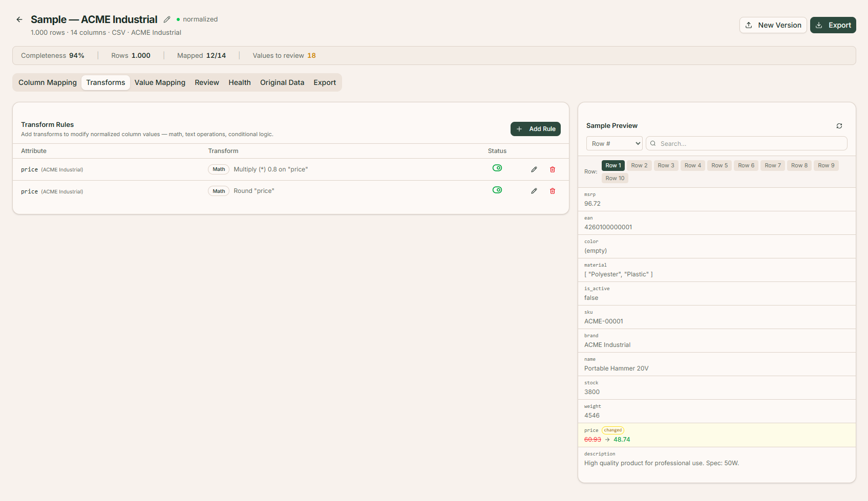Screen dimensions: 868x501
Task: Click the dark Export button at top right
Action: pos(833,25)
